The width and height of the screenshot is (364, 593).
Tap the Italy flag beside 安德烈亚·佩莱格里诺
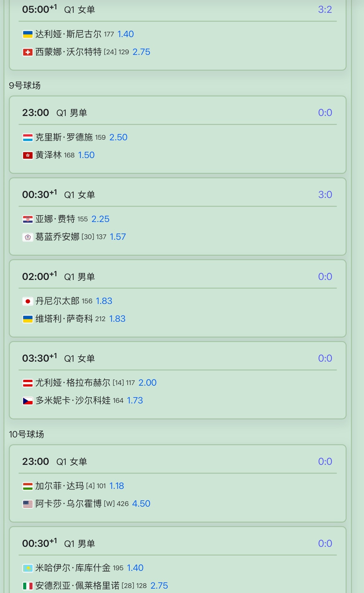coord(28,586)
